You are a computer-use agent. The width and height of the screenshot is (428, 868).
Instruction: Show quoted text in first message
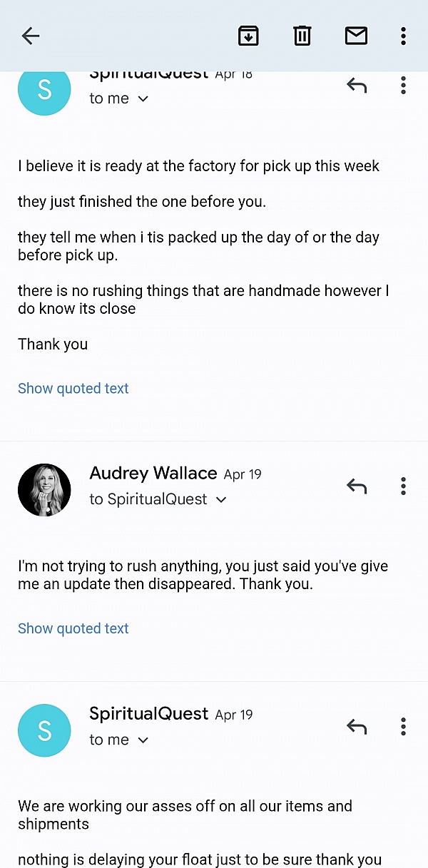[x=73, y=389]
